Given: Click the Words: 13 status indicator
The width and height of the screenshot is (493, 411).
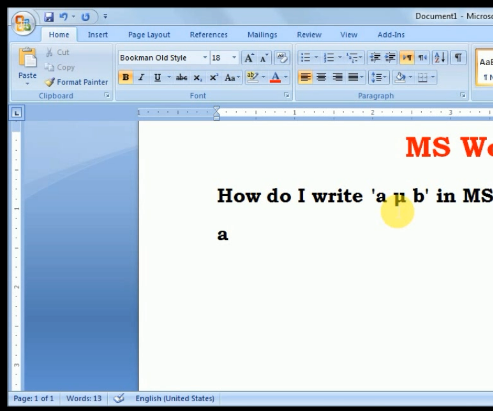Looking at the screenshot, I should pos(84,398).
